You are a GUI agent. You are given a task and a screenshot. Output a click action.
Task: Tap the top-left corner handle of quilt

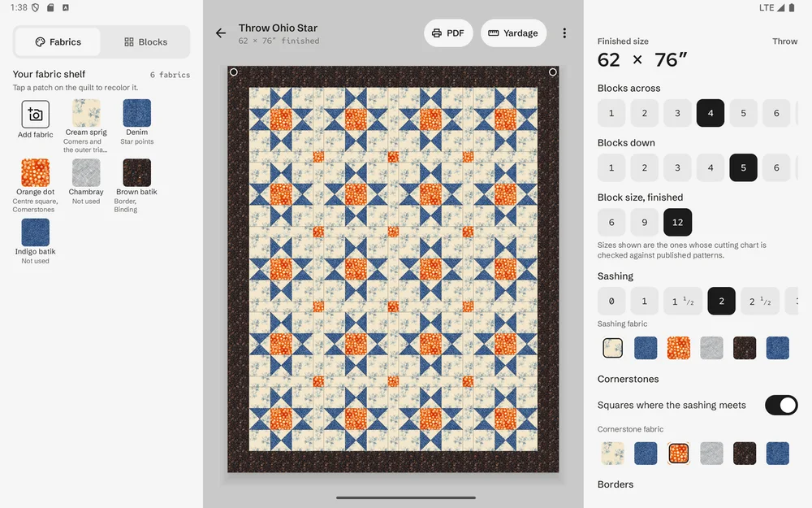[234, 72]
